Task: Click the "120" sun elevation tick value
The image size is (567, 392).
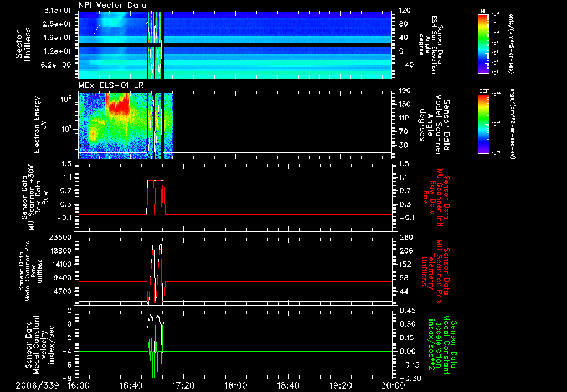Action: (x=405, y=11)
